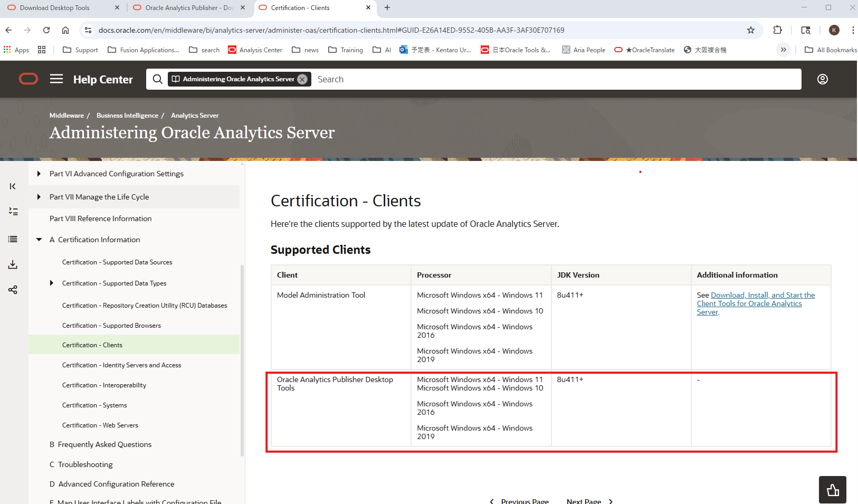Open C Troubleshooting
The height and width of the screenshot is (504, 858).
pyautogui.click(x=81, y=464)
